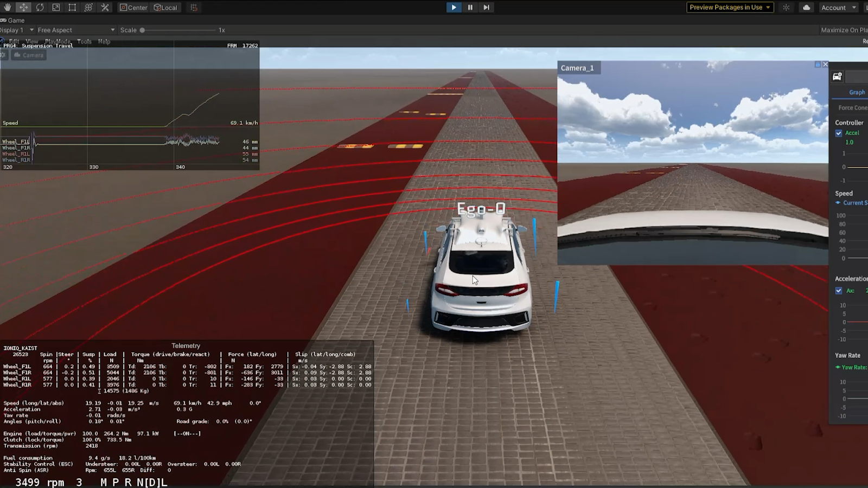The height and width of the screenshot is (488, 868).
Task: Select the Rect Transform tool
Action: click(71, 7)
